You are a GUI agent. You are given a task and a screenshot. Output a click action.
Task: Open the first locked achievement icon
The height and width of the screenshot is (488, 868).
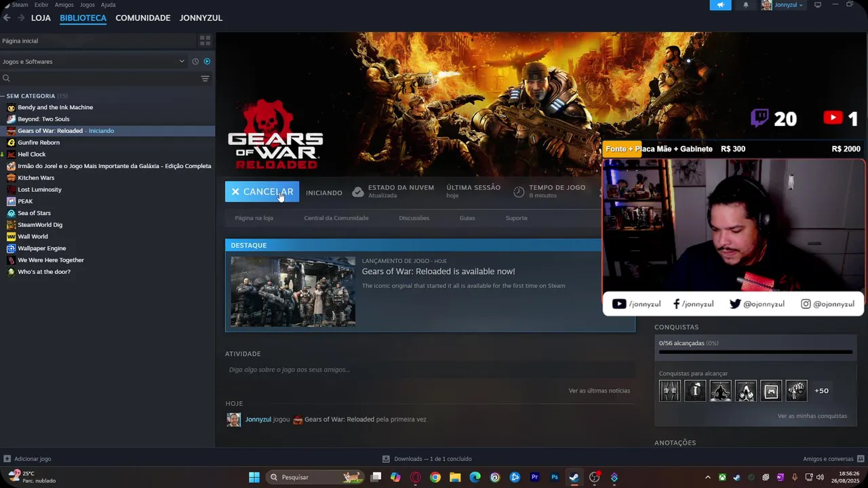[669, 390]
